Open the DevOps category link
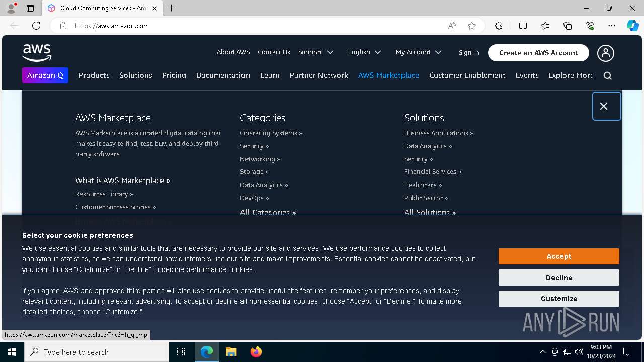 [255, 198]
